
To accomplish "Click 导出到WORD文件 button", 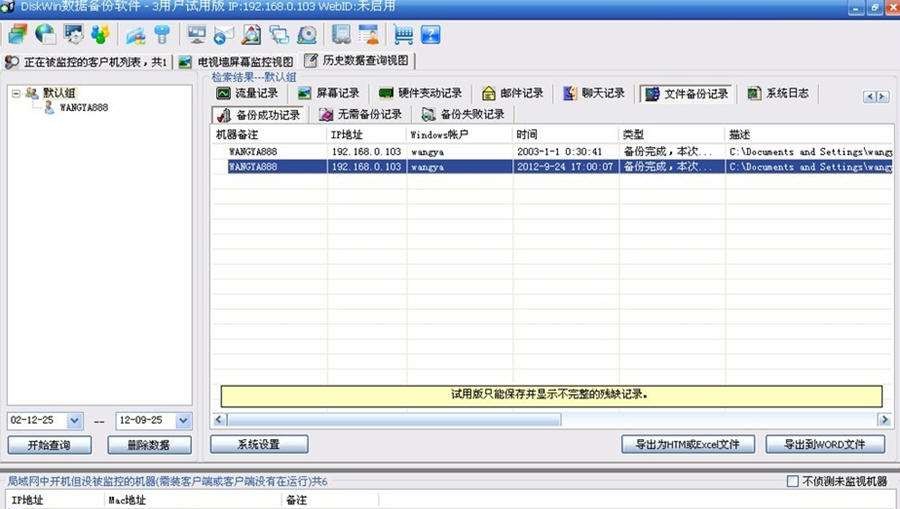I will pos(825,444).
